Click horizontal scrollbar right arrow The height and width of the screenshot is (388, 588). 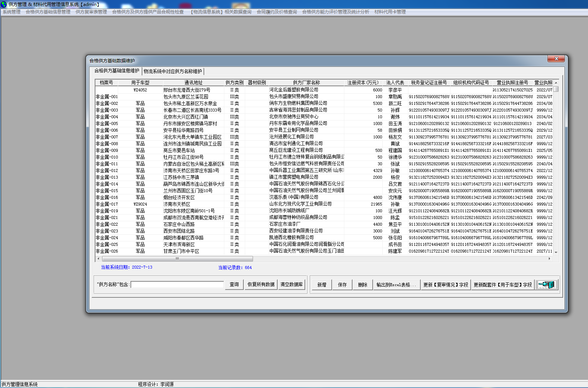point(549,259)
